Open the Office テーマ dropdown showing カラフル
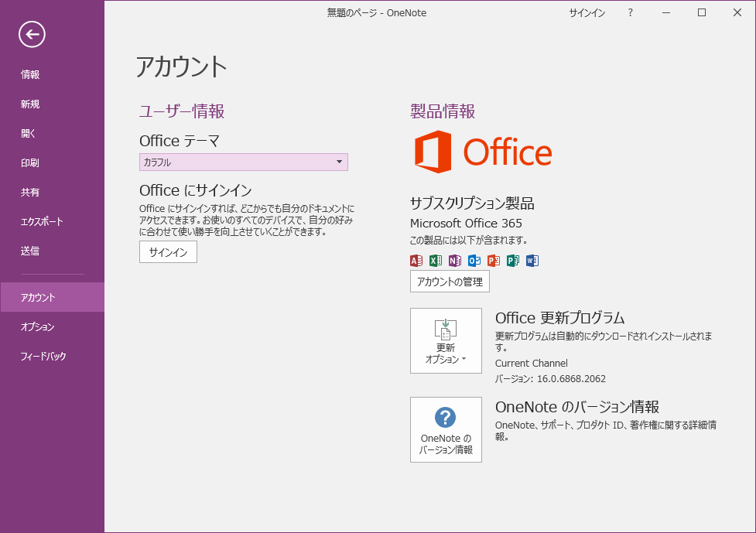Image resolution: width=756 pixels, height=533 pixels. pos(244,162)
